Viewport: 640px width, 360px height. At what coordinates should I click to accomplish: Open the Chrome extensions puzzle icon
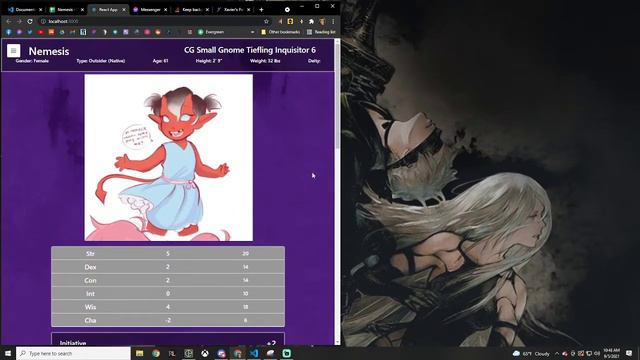click(311, 21)
